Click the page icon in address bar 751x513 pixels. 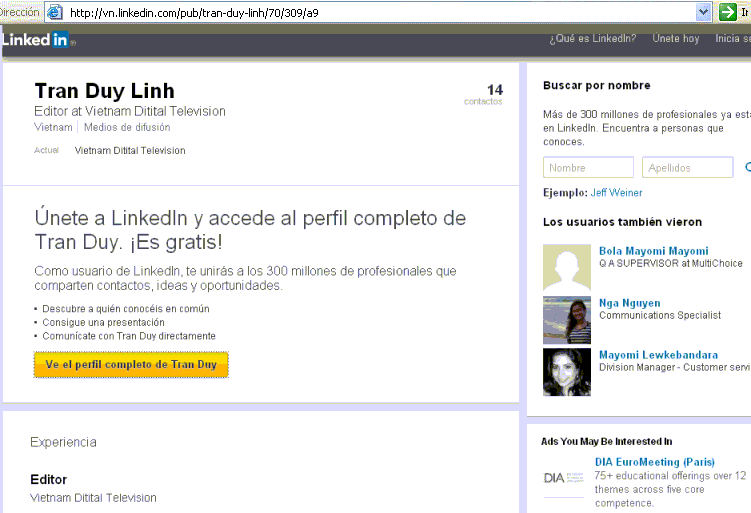tap(55, 12)
